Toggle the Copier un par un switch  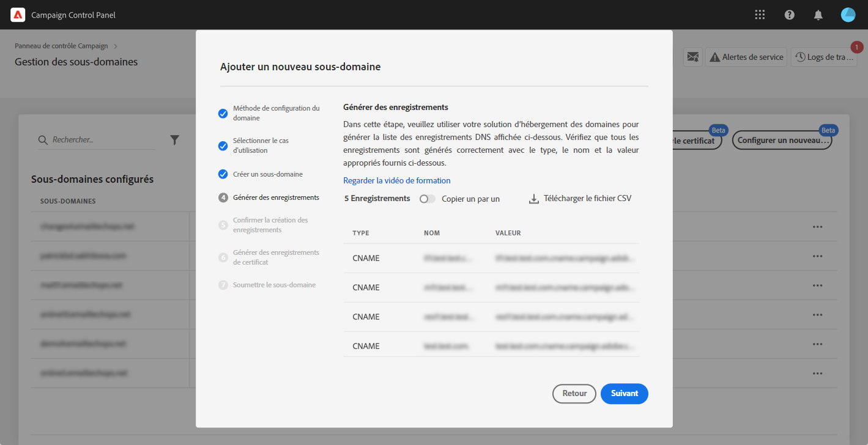click(427, 199)
